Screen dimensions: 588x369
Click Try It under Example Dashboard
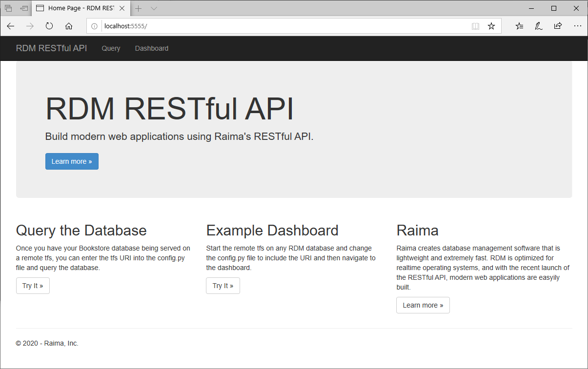click(x=223, y=286)
